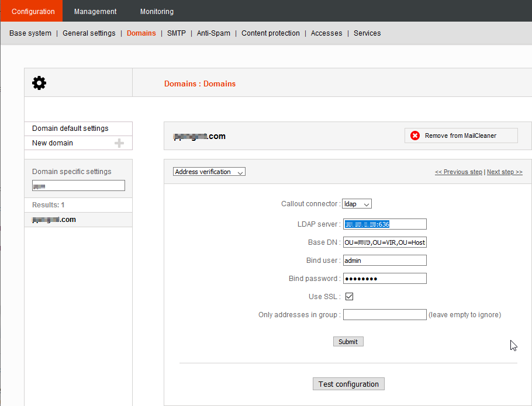This screenshot has height=406, width=532.
Task: Select the .com domain in results list
Action: tap(78, 220)
